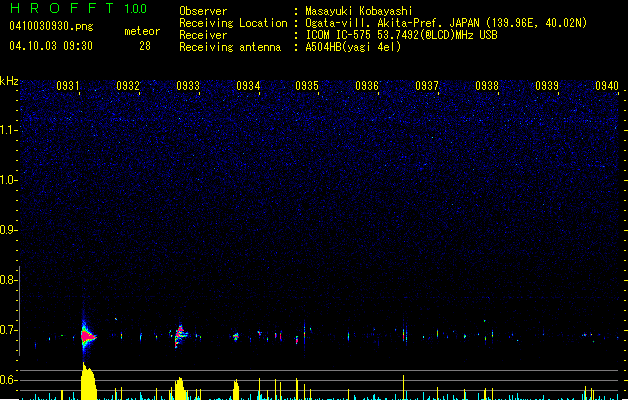Click the kHz axis unit label
The width and height of the screenshot is (629, 400).
[9, 81]
